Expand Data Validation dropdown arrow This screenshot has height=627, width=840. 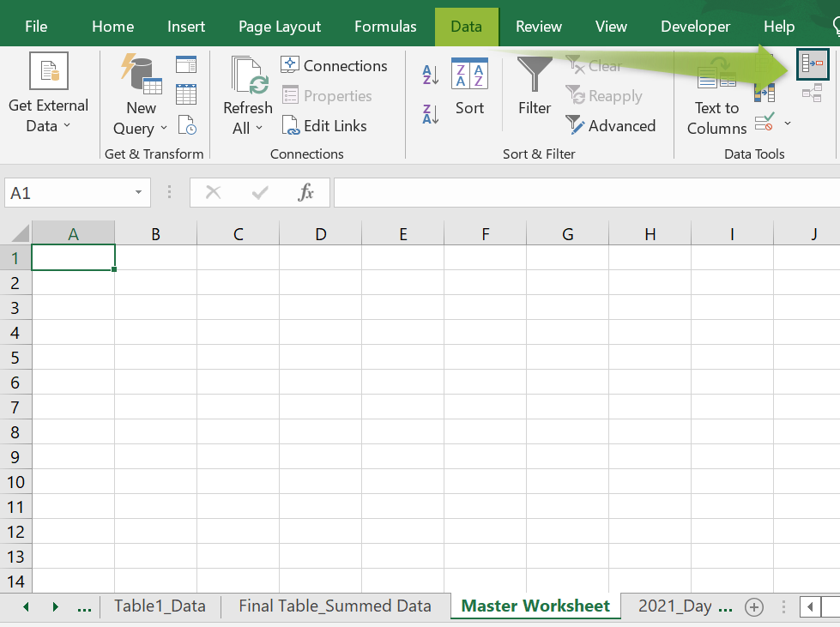tap(788, 124)
